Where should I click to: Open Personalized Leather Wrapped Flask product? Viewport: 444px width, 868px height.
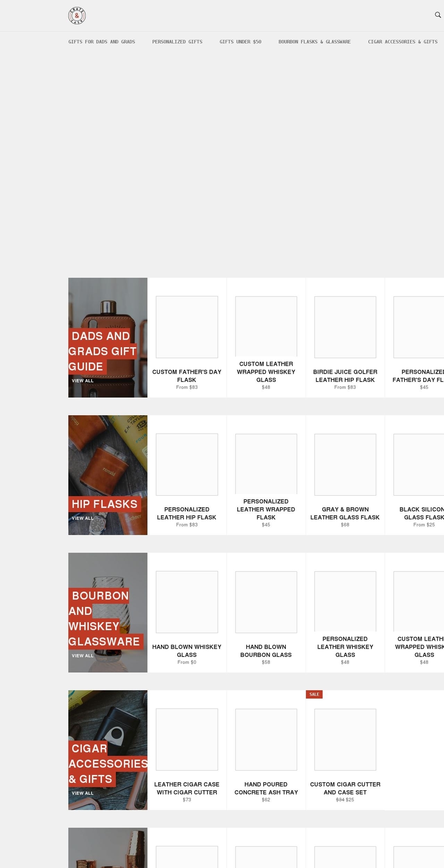pos(266,509)
